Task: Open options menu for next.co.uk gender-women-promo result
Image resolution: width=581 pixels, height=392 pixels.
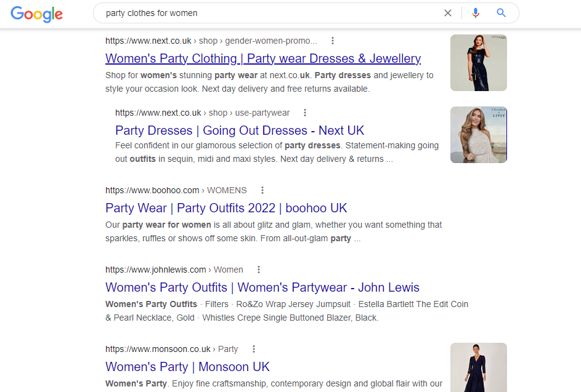Action: [x=332, y=41]
